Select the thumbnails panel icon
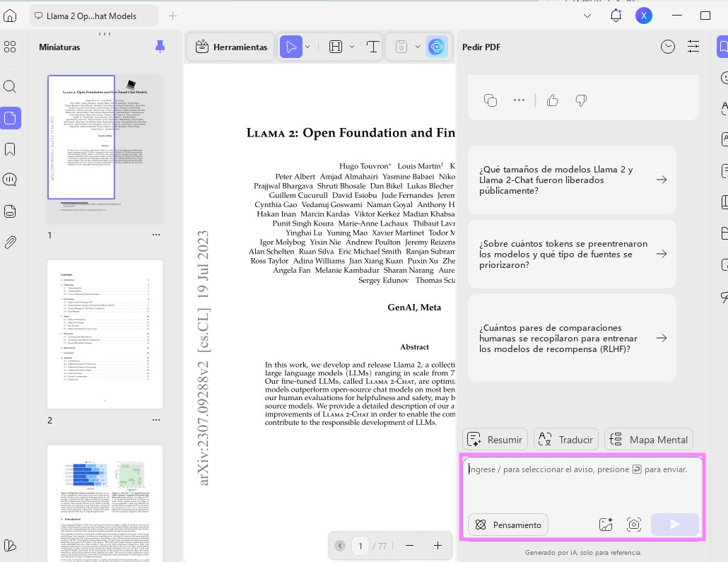Image resolution: width=728 pixels, height=562 pixels. pos(10,118)
